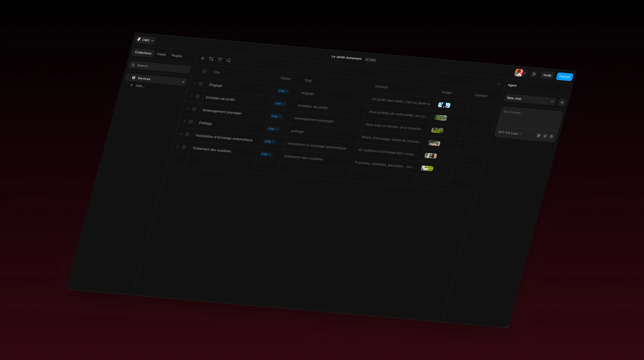644x360 pixels.
Task: Click the Invite button
Action: pos(547,75)
